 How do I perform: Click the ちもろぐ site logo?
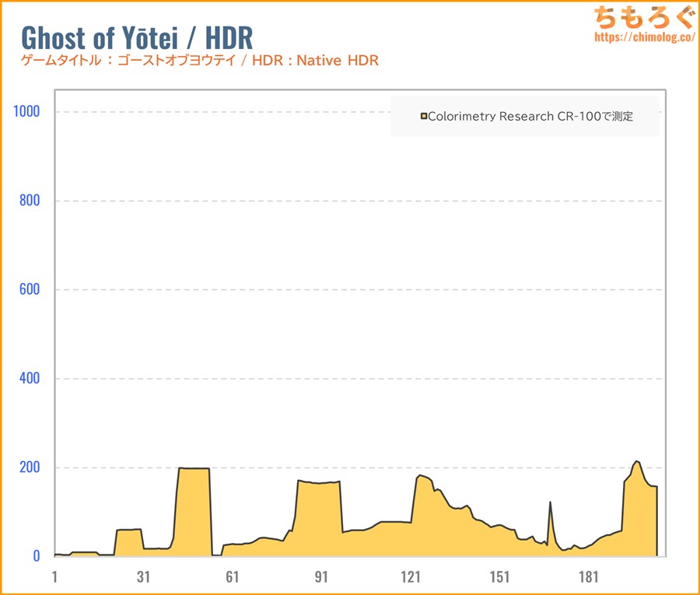pos(644,17)
